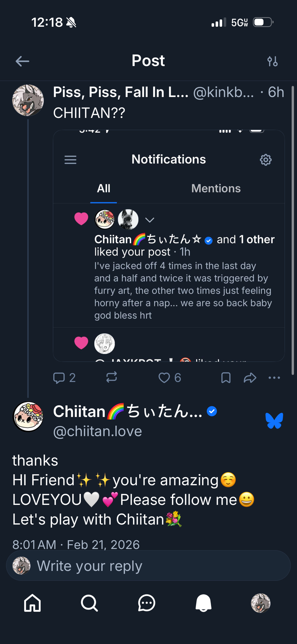This screenshot has height=644, width=297.
Task: Share the post via the arrow icon
Action: (250, 378)
